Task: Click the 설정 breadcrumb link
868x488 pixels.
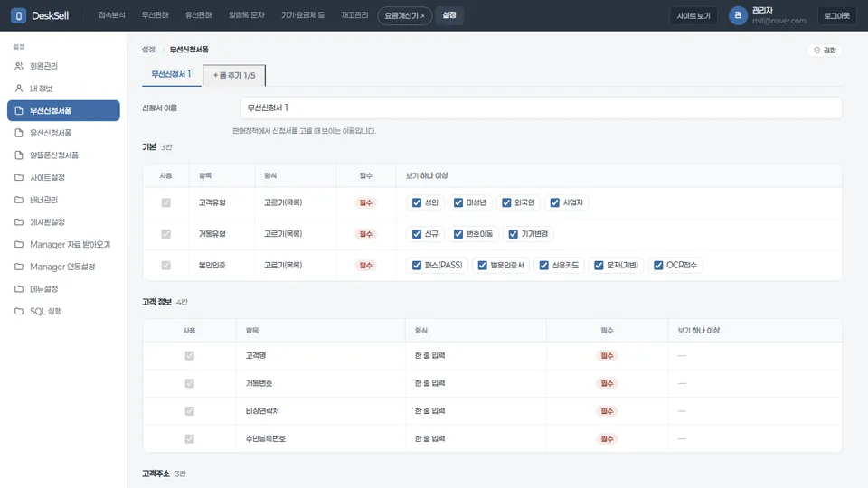Action: (148, 50)
